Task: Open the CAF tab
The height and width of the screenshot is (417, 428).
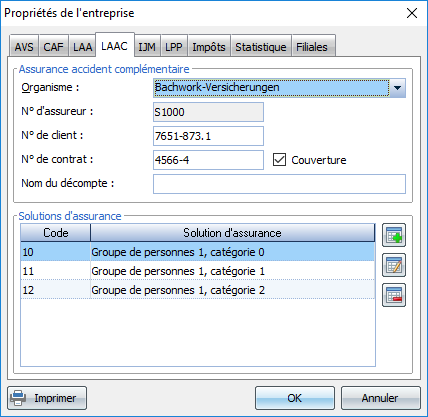Action: pyautogui.click(x=53, y=47)
